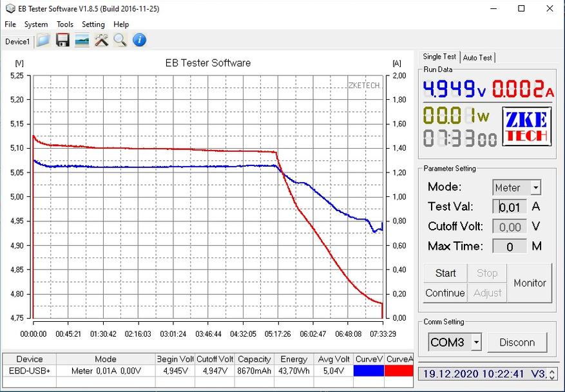Click the Meter 0,01A 0,00V cell
Viewport: 565px width, 392px height.
coord(106,371)
